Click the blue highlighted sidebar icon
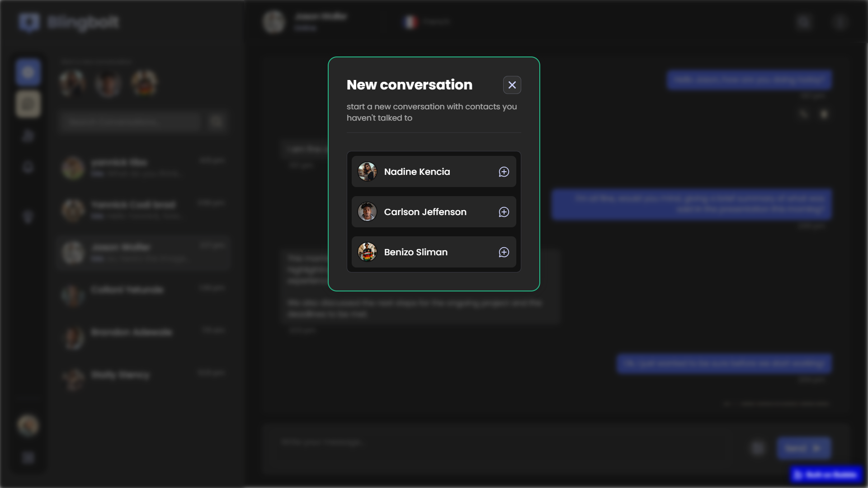868x488 pixels. (28, 72)
